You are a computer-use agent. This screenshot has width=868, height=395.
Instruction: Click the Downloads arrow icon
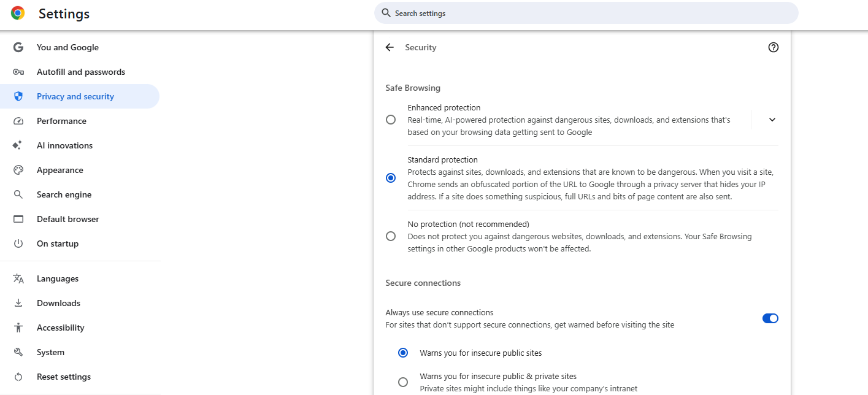click(x=18, y=303)
